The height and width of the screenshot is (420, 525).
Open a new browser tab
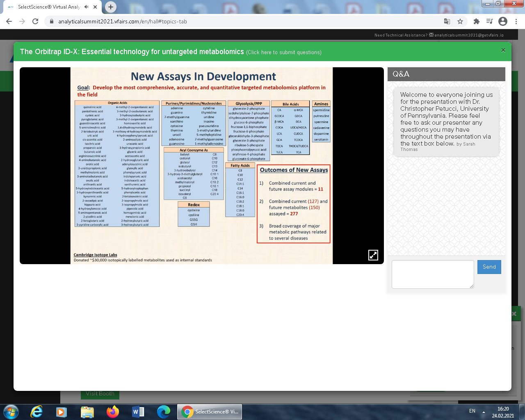[111, 7]
